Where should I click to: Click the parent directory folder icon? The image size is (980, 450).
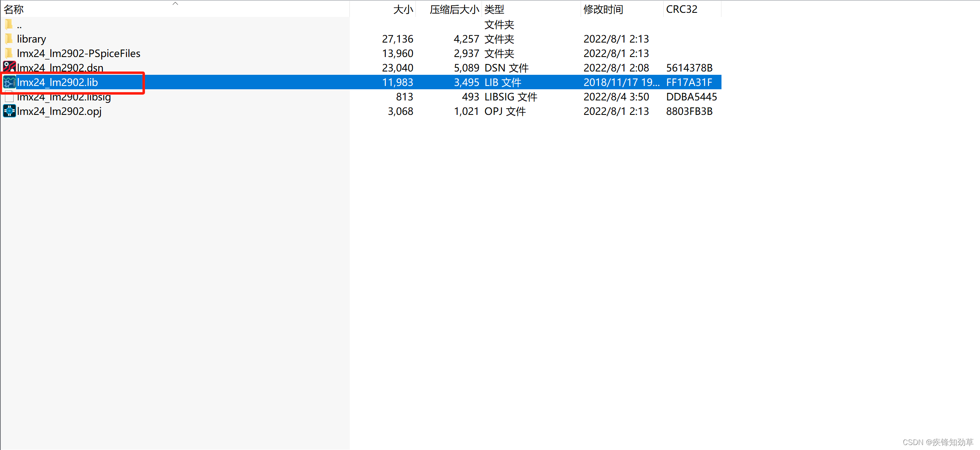9,24
